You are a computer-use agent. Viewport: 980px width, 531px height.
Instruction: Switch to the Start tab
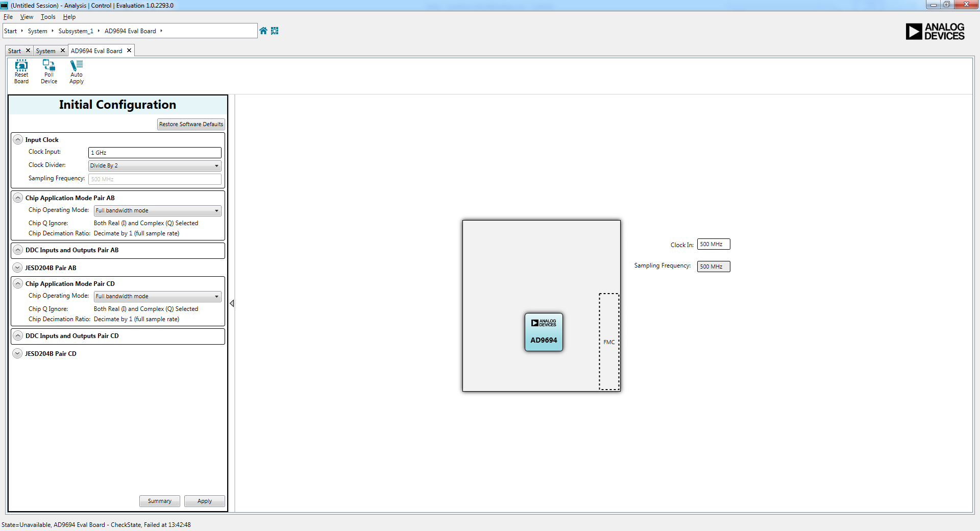coord(14,51)
